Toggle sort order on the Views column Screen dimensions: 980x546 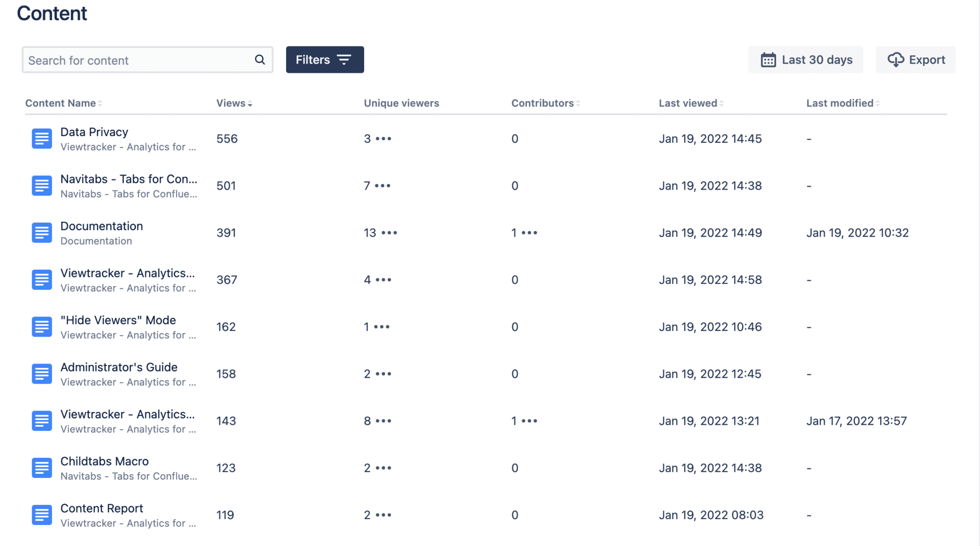pyautogui.click(x=250, y=103)
